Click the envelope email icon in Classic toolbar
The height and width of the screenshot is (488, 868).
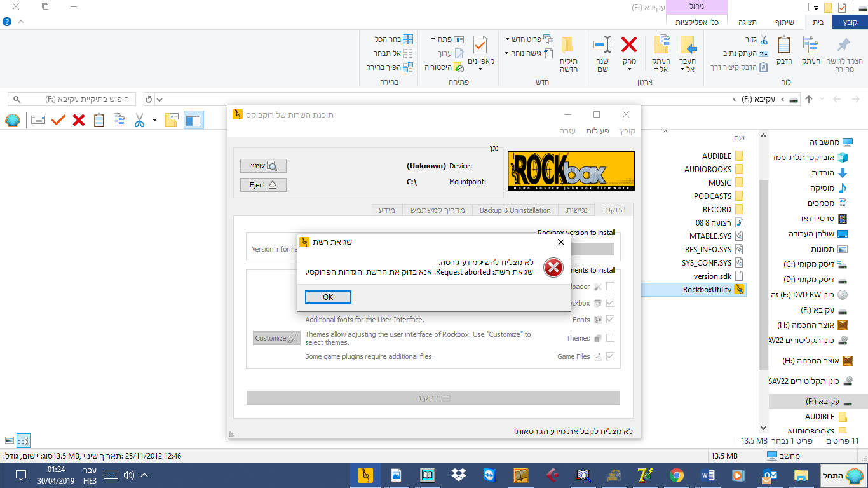[38, 119]
